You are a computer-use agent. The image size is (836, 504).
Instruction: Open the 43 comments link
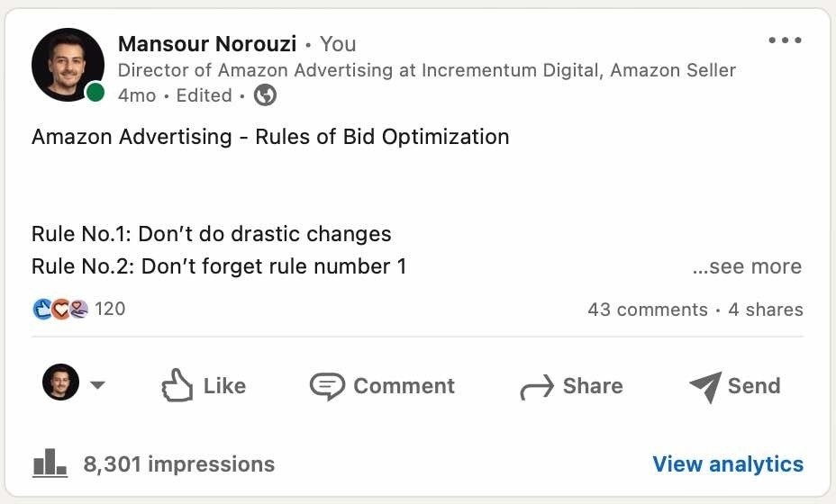(x=647, y=310)
